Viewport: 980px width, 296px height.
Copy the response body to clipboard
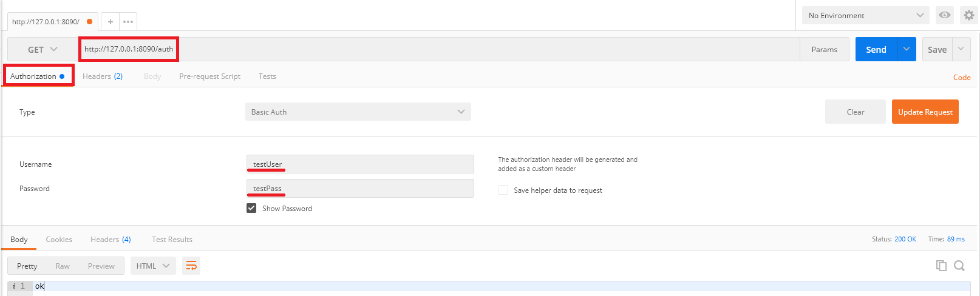[x=941, y=266]
